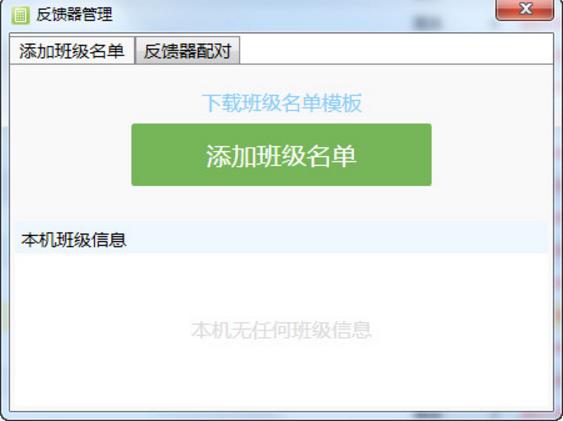Add a class roster with green button
This screenshot has height=421, width=563.
(282, 155)
